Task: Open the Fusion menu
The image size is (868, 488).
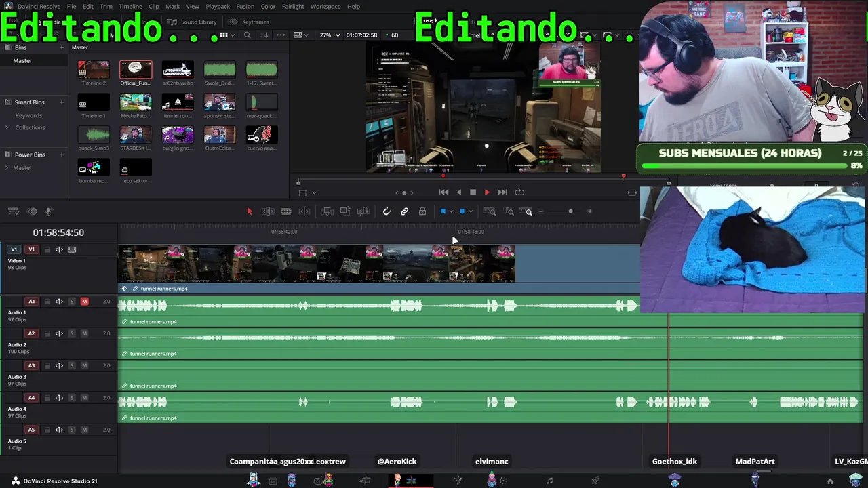Action: (x=245, y=6)
